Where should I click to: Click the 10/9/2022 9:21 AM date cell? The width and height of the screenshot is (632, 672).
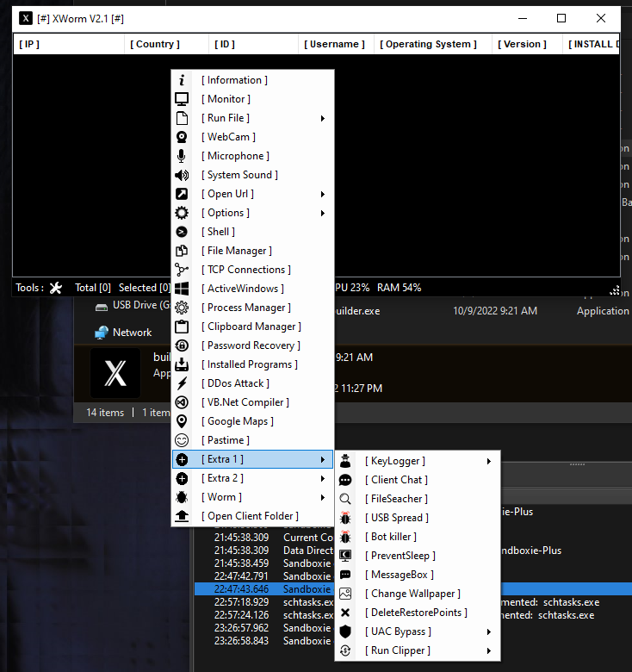[x=495, y=311]
